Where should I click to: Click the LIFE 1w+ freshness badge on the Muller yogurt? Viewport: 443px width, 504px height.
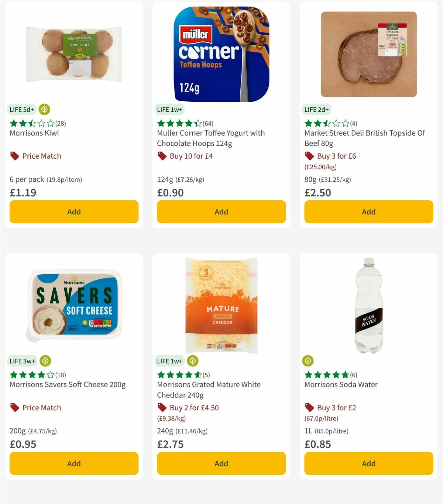[169, 110]
